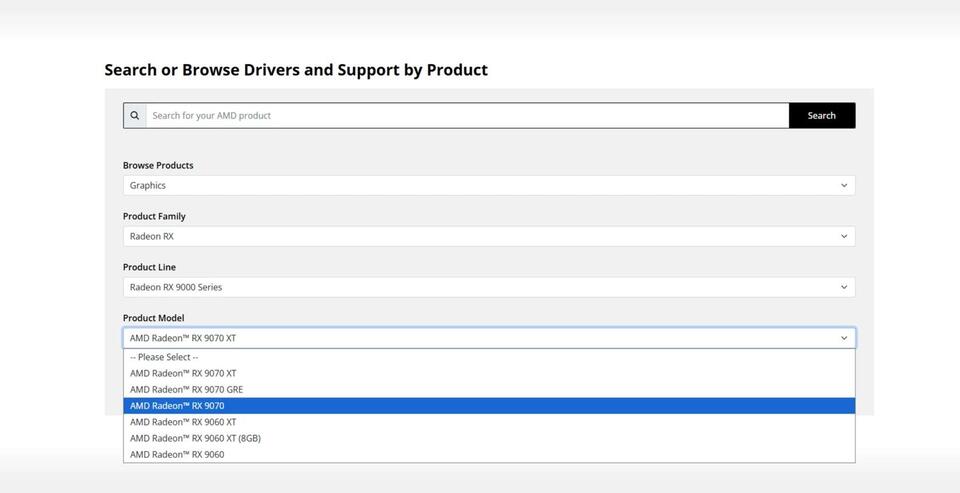This screenshot has width=960, height=493.
Task: Open the Browse Products Graphics dropdown
Action: coord(489,186)
